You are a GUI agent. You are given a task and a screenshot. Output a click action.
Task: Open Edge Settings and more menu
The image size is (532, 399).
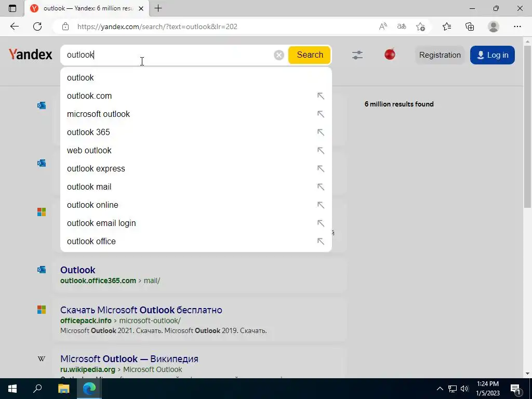point(517,26)
